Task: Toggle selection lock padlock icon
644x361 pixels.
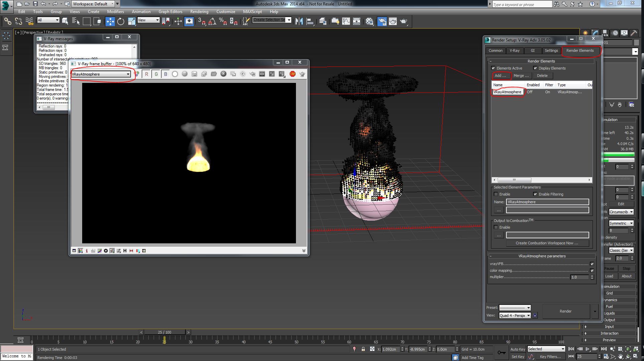Action: coord(363,349)
